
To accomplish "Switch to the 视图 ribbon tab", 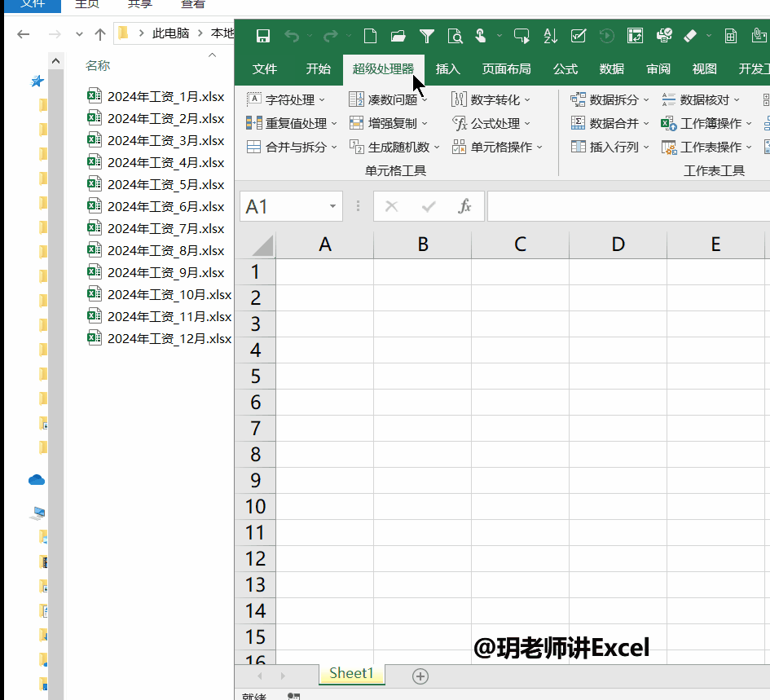I will click(x=704, y=68).
